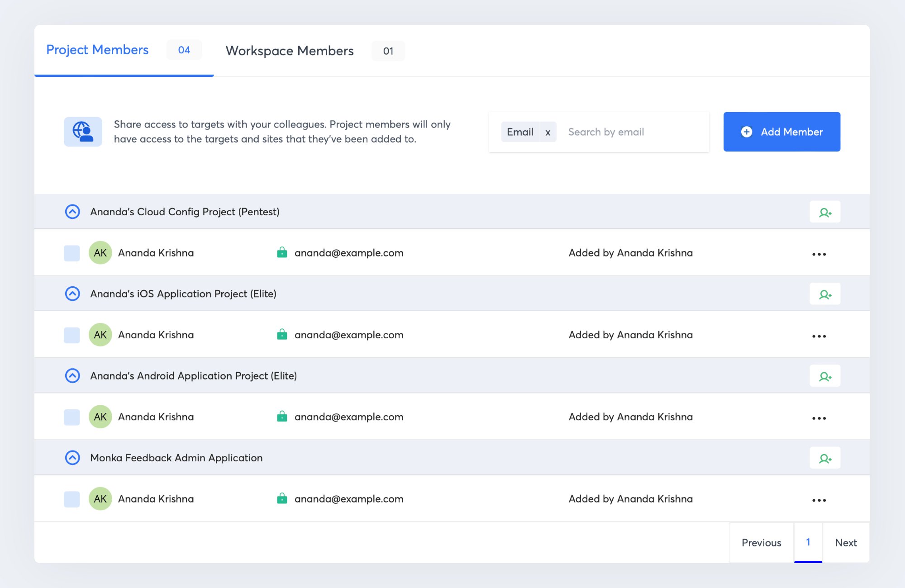
Task: Focus the Search by email field
Action: point(633,132)
